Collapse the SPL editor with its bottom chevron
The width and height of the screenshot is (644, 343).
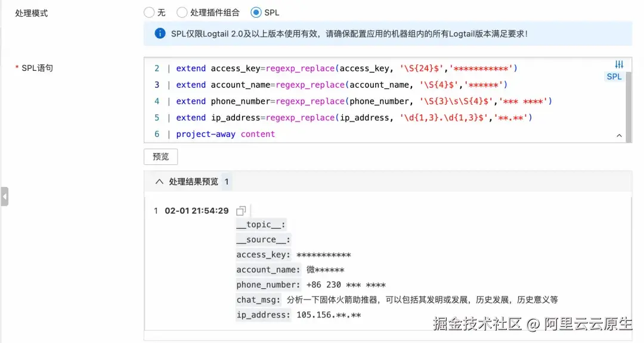(x=620, y=136)
